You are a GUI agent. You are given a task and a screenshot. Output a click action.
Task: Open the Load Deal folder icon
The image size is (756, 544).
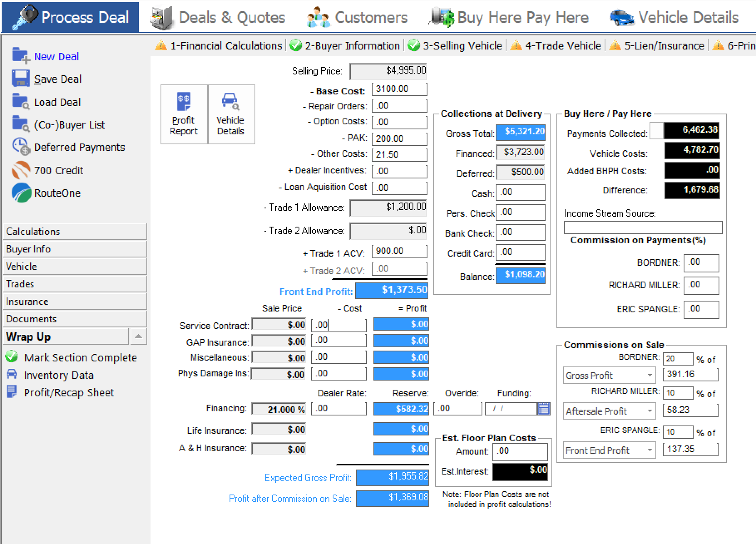[x=21, y=101]
